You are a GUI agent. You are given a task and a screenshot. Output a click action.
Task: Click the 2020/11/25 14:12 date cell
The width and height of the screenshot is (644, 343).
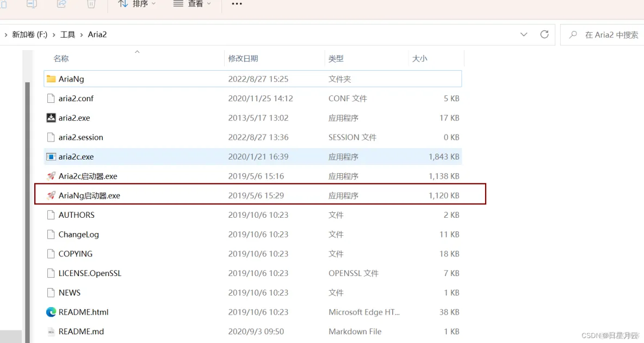click(x=261, y=99)
